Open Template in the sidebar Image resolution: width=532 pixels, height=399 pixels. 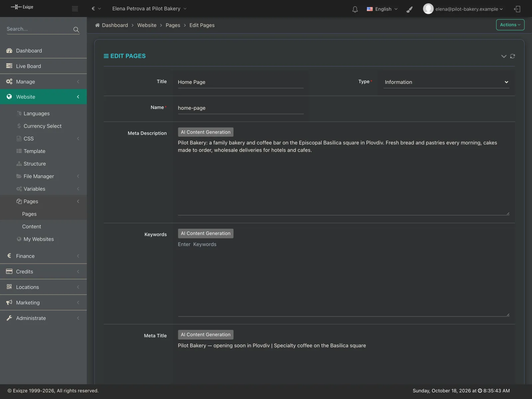pos(34,151)
